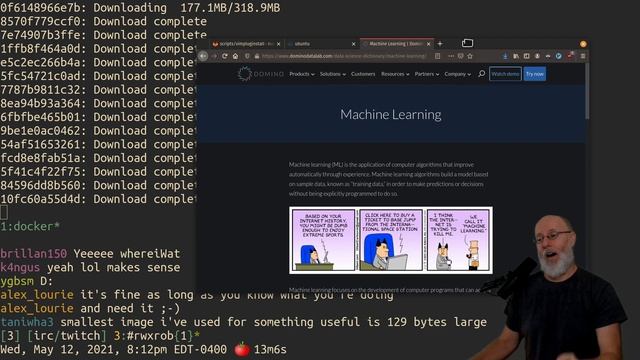
Task: Click the orange circle icon top right
Action: [583, 44]
